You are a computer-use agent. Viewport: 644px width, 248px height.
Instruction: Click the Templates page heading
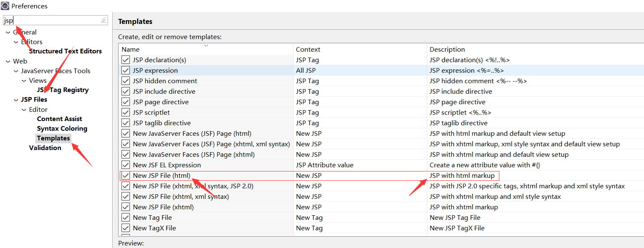point(135,21)
